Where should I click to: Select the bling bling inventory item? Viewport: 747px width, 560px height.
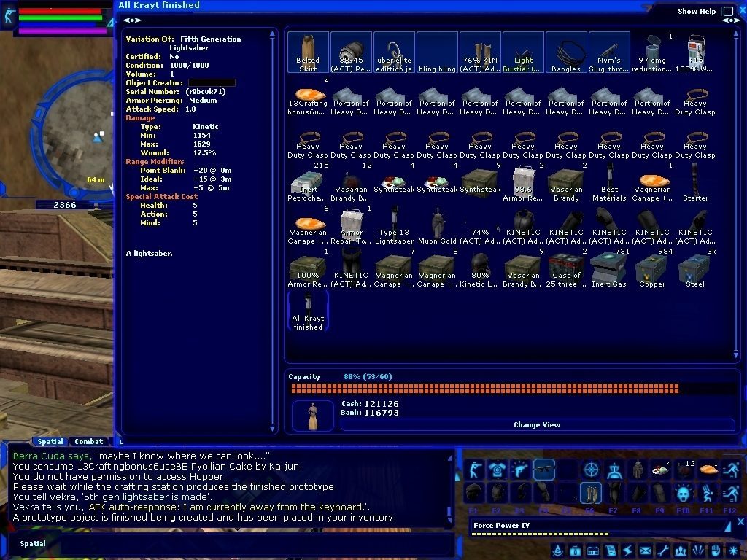[437, 52]
